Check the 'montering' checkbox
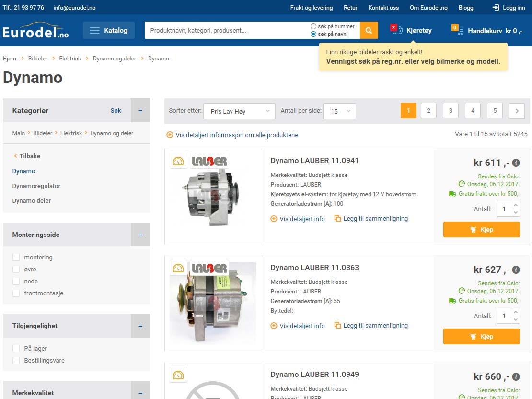 coord(16,257)
